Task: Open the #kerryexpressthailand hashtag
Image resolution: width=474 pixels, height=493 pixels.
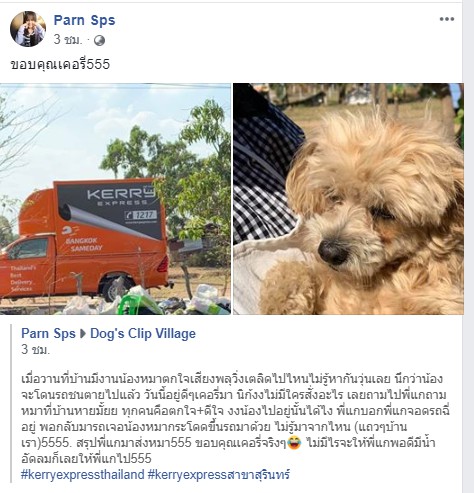Action: tap(83, 474)
